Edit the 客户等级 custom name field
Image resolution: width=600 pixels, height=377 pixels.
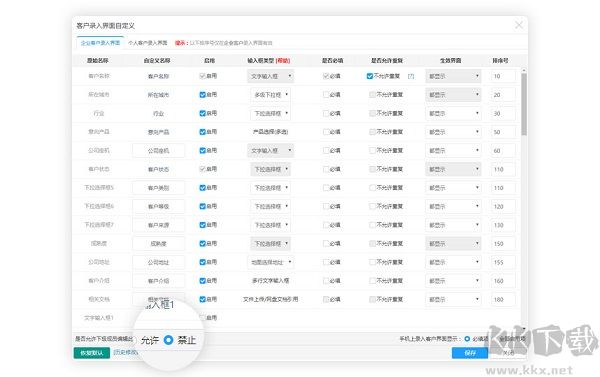tap(158, 206)
